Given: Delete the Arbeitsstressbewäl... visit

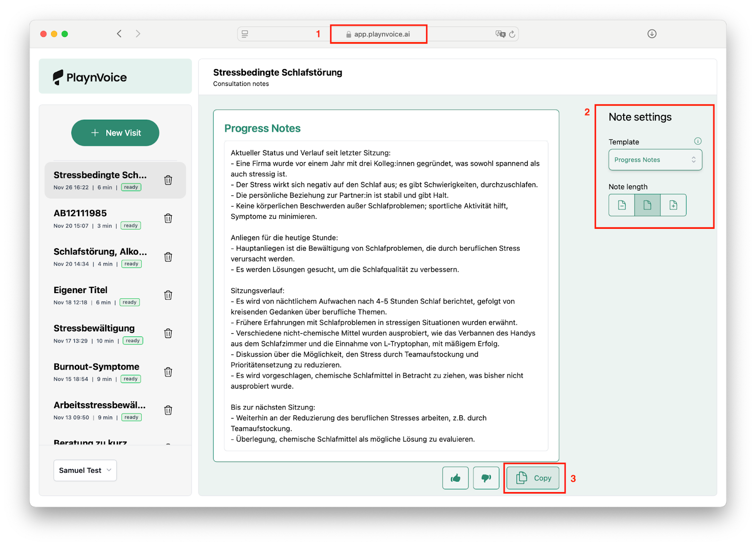Looking at the screenshot, I should pyautogui.click(x=168, y=410).
